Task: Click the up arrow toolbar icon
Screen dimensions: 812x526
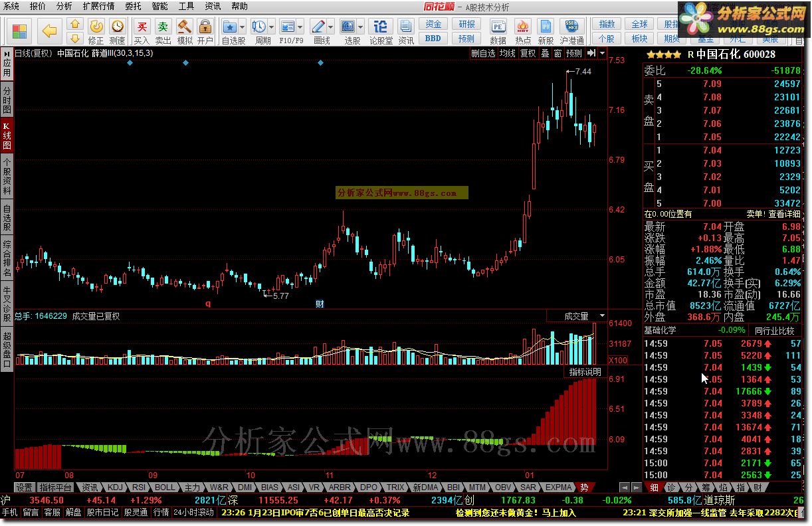Action: coord(76,25)
